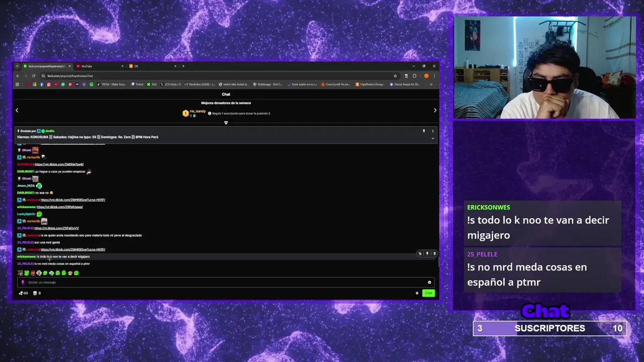Viewport: 644px width, 362px height.
Task: Open the shop icon showing 0
Action: coord(37,293)
